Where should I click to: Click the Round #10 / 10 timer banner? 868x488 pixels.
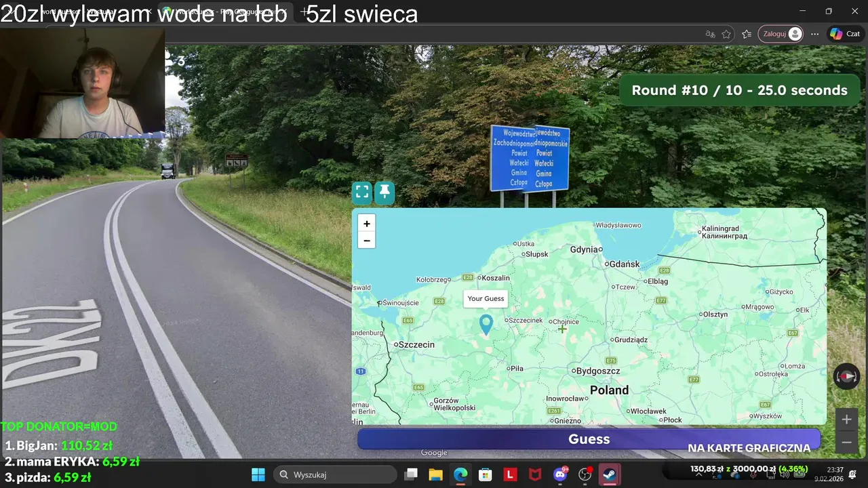click(x=739, y=90)
